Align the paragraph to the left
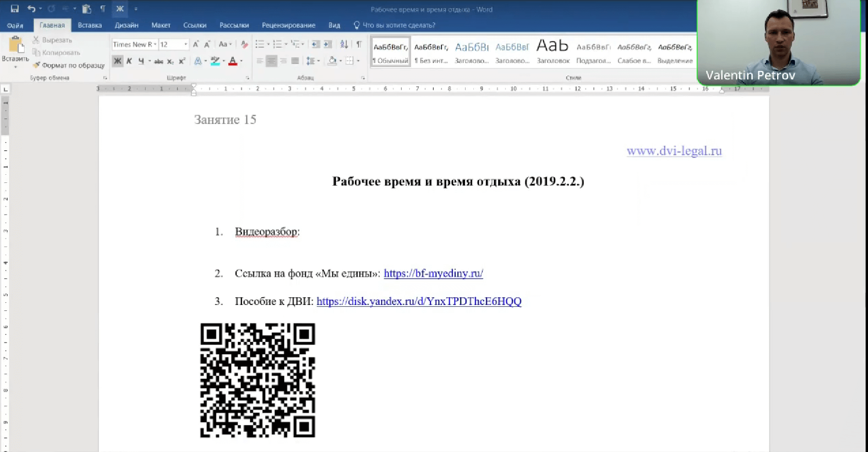This screenshot has height=452, width=868. [x=260, y=61]
